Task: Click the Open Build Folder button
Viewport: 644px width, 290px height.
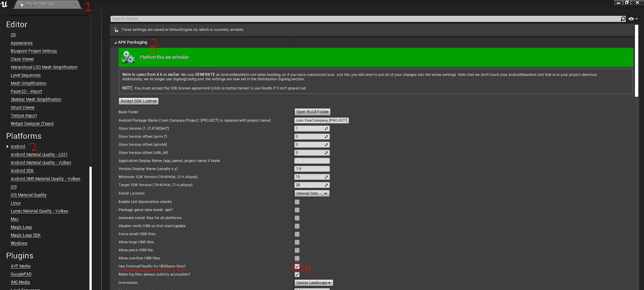Action: tap(312, 112)
